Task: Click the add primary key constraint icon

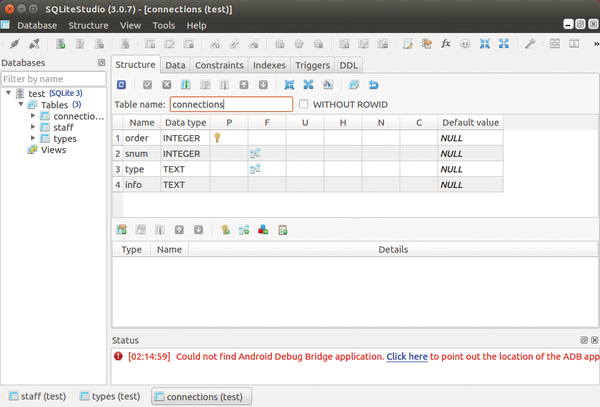Action: point(225,229)
